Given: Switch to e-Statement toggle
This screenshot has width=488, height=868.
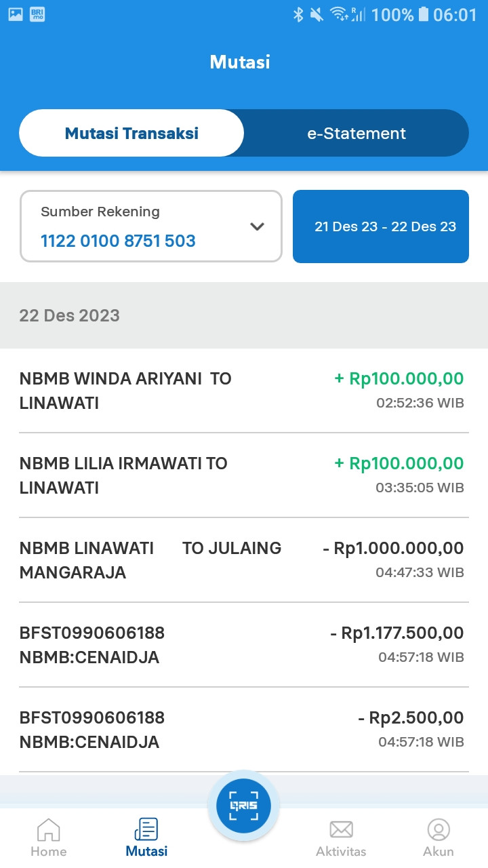Looking at the screenshot, I should (x=357, y=133).
